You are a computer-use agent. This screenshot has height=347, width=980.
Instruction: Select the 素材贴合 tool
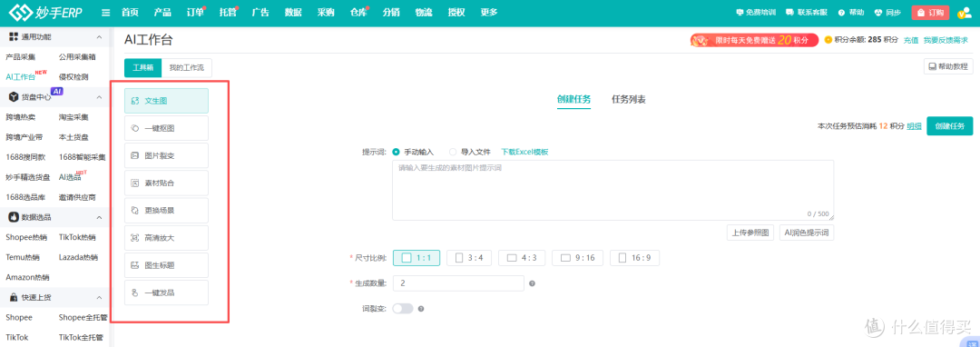166,183
